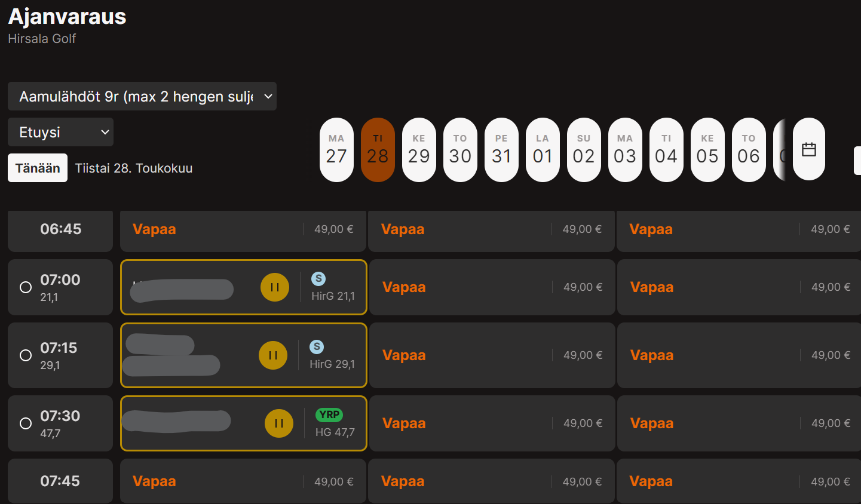861x504 pixels.
Task: Click the blue S badge in the 07:15 booking
Action: coord(317,346)
